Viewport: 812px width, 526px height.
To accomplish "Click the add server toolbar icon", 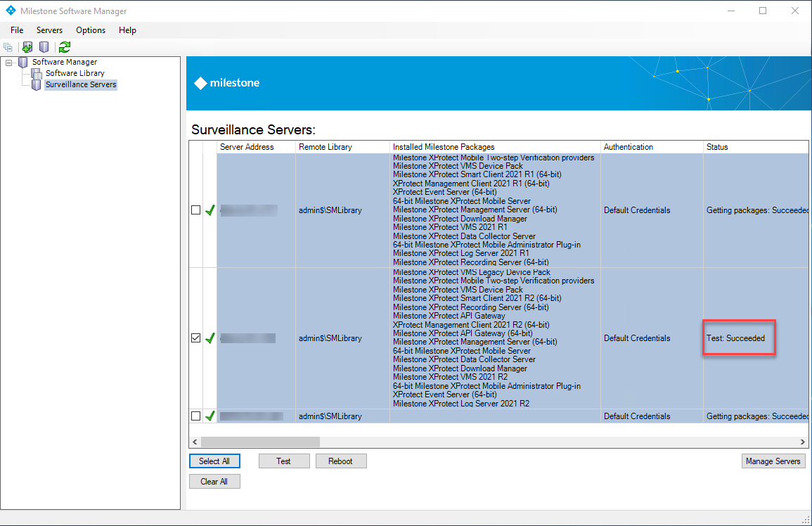I will point(27,47).
